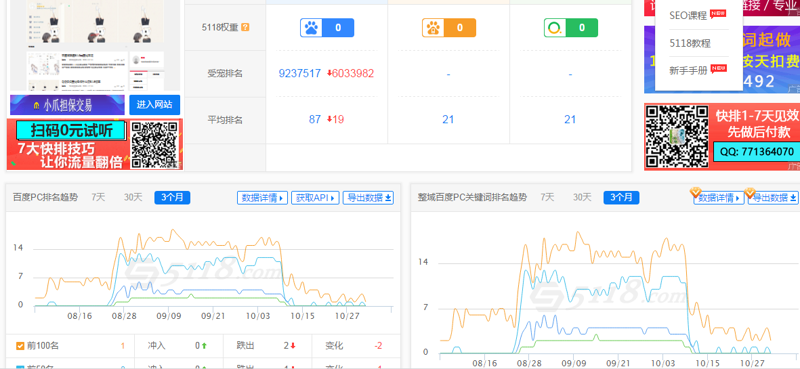The image size is (800, 369).
Task: Click the 爱站排名 value 9237517
Action: click(x=299, y=73)
